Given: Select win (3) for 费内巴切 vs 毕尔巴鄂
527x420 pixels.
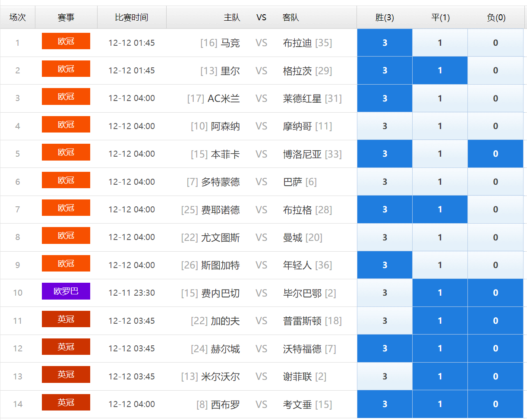Looking at the screenshot, I should 385,293.
